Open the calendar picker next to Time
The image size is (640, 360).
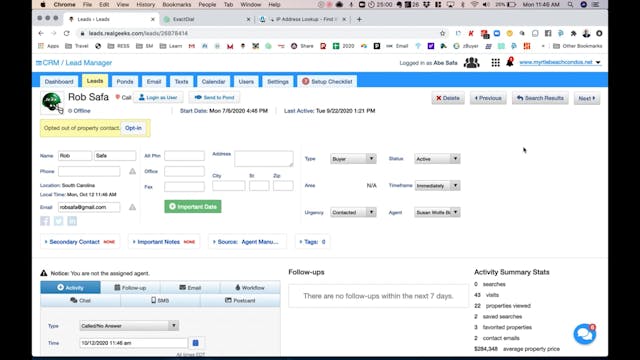coord(196,343)
